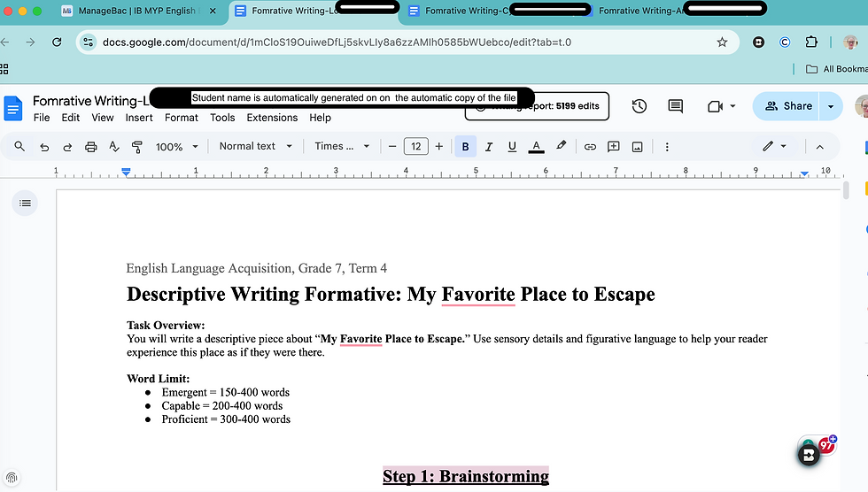Viewport: 868px width, 492px height.
Task: Decrease the font size
Action: [x=392, y=147]
